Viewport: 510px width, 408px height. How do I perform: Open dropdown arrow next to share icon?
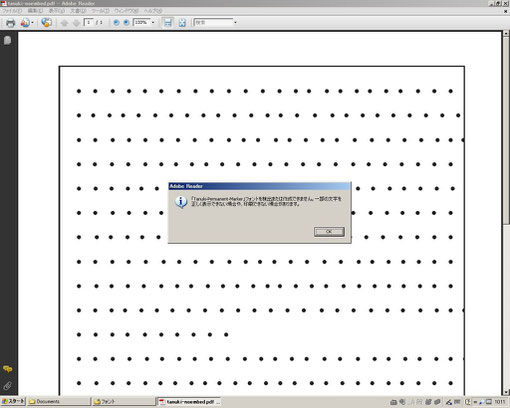(x=32, y=23)
